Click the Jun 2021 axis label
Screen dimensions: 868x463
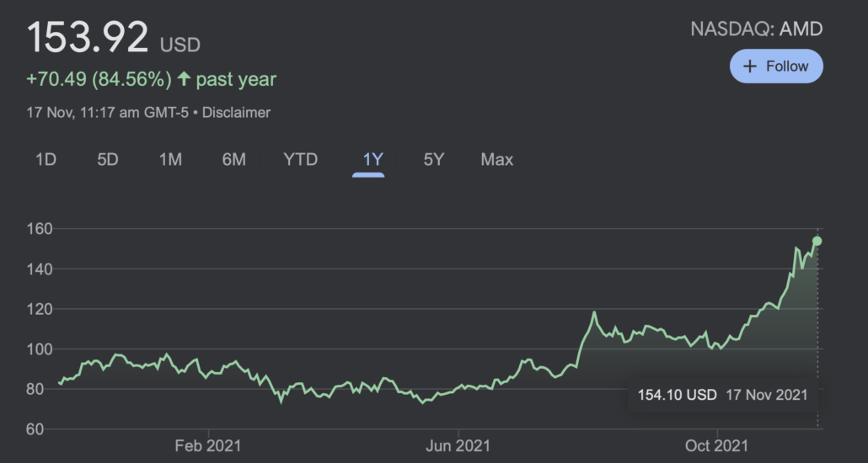[459, 446]
